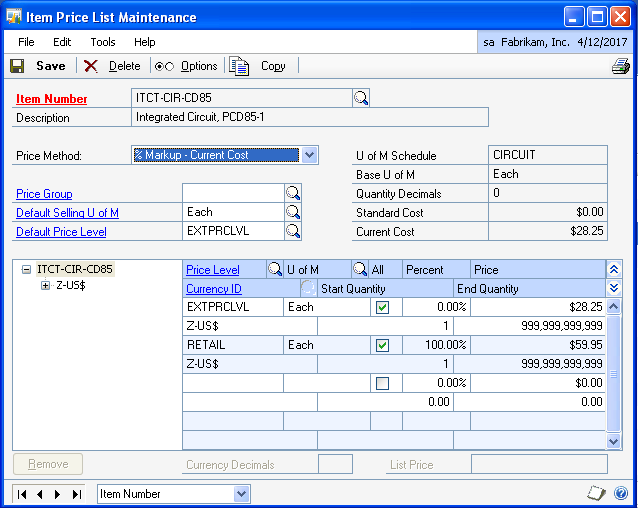Click the date 4/12/2017 in header
638x508 pixels.
602,42
